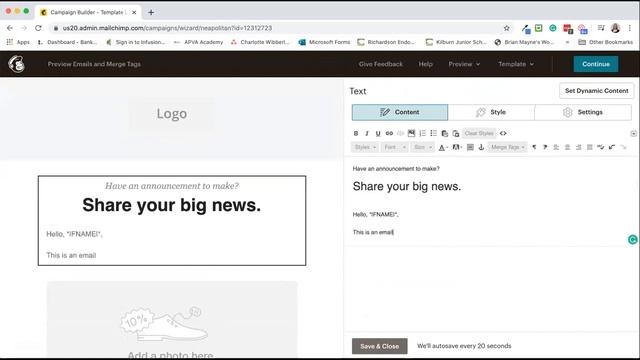
Task: Toggle italic formatting in text editor
Action: point(367,133)
